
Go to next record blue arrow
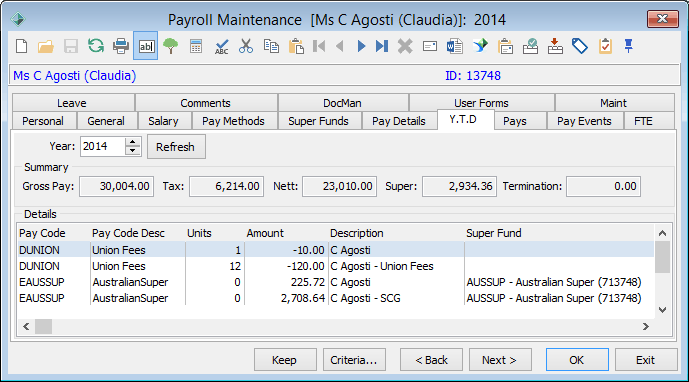pos(361,46)
